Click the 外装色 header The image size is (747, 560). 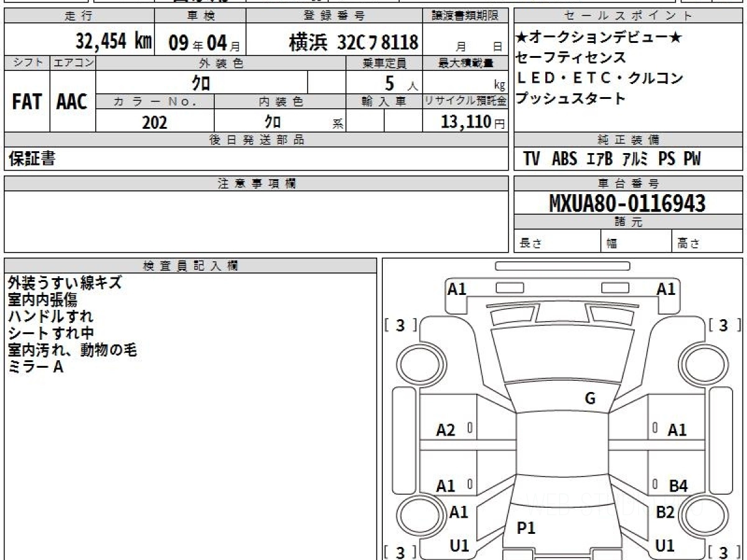click(221, 63)
